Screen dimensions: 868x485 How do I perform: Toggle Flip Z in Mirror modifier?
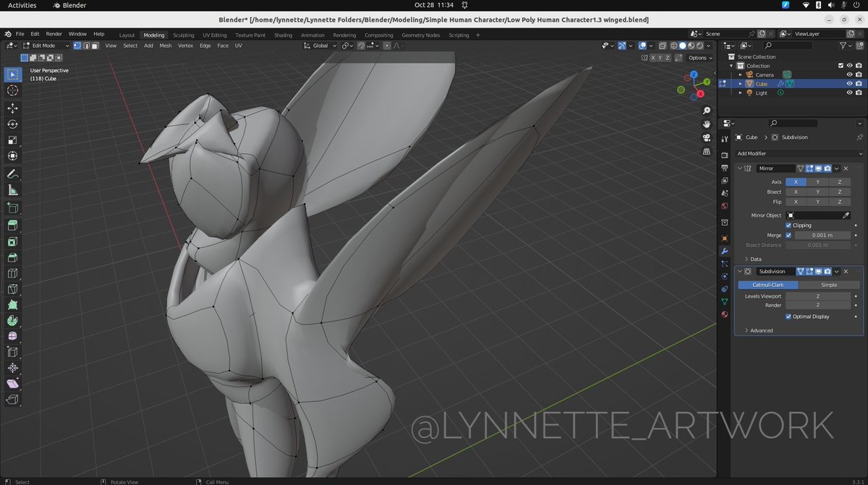(839, 202)
